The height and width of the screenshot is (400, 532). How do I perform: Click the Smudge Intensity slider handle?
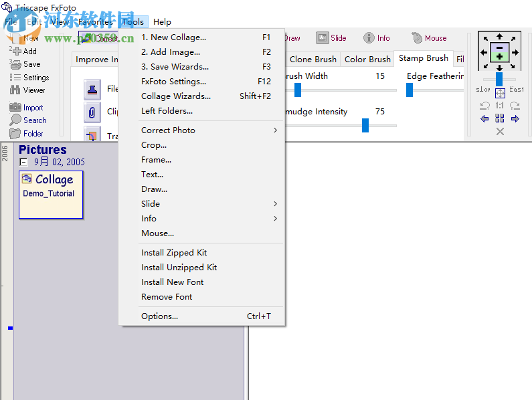coord(365,125)
